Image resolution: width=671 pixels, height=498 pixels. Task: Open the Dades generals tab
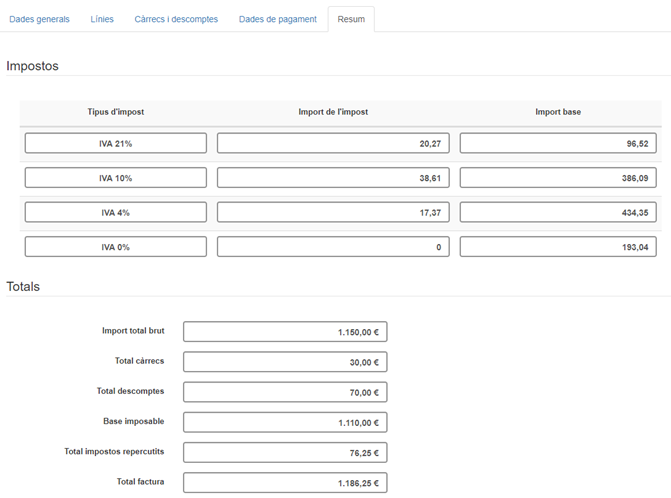coord(39,19)
